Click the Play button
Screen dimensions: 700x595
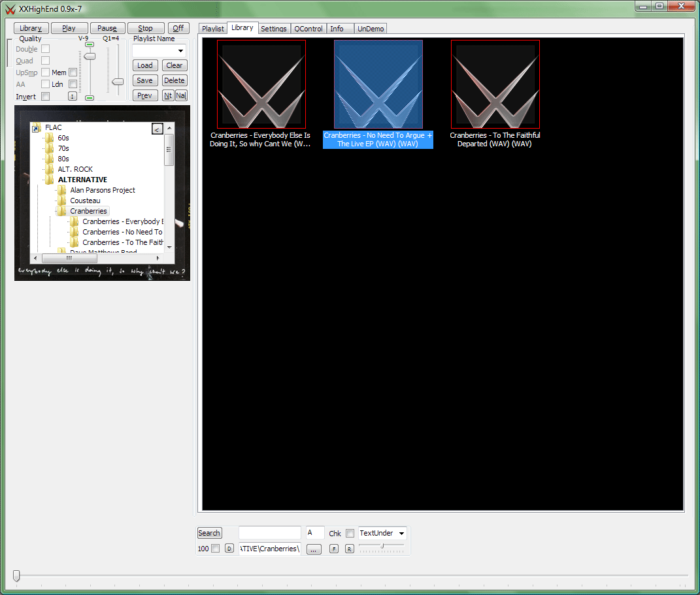[69, 28]
